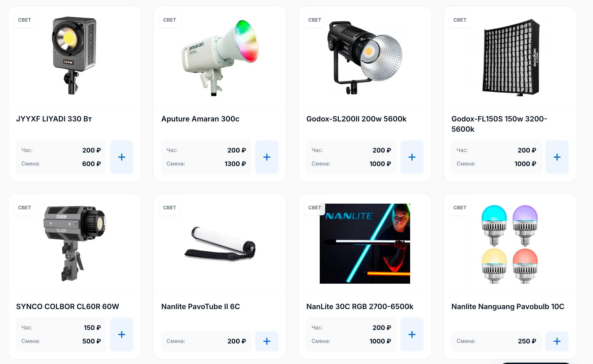
Task: Select СВЕТ category tag on Pavobulb card
Action: [460, 208]
